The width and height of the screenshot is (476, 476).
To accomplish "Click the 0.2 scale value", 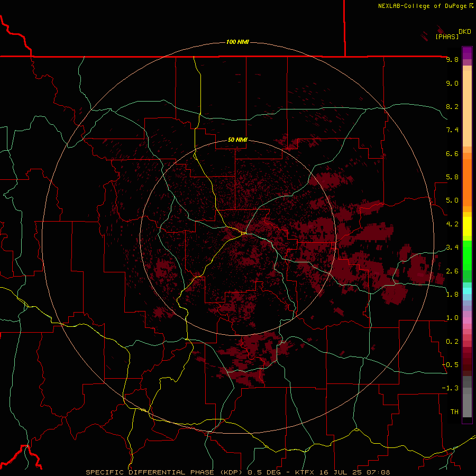I will tap(452, 342).
